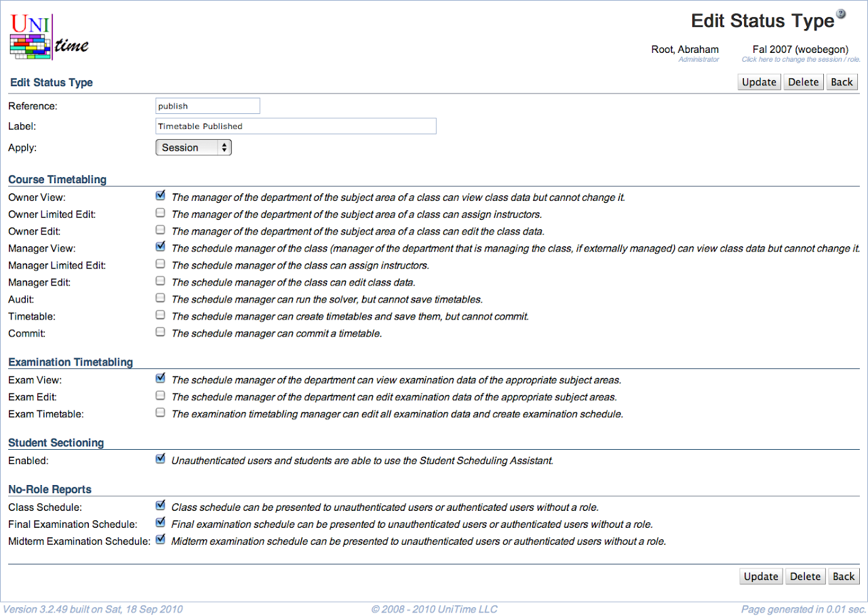This screenshot has height=616, width=868.
Task: Click the Course Timetabling section heading
Action: tap(58, 180)
